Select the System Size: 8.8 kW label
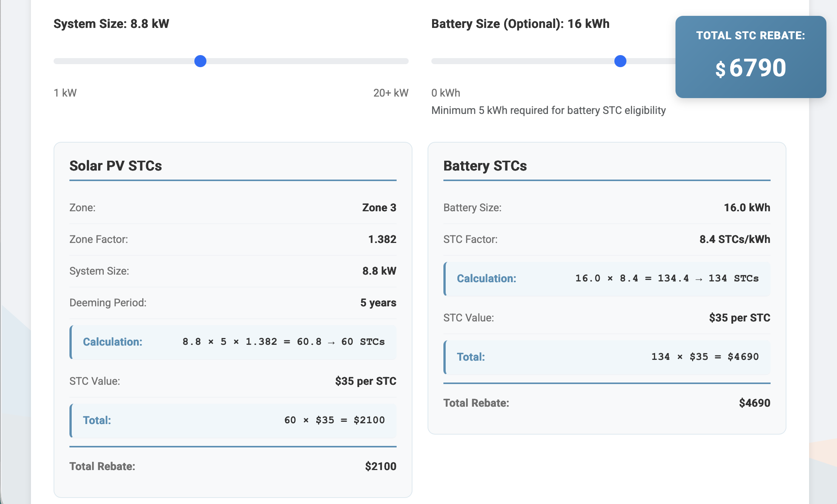 click(111, 24)
